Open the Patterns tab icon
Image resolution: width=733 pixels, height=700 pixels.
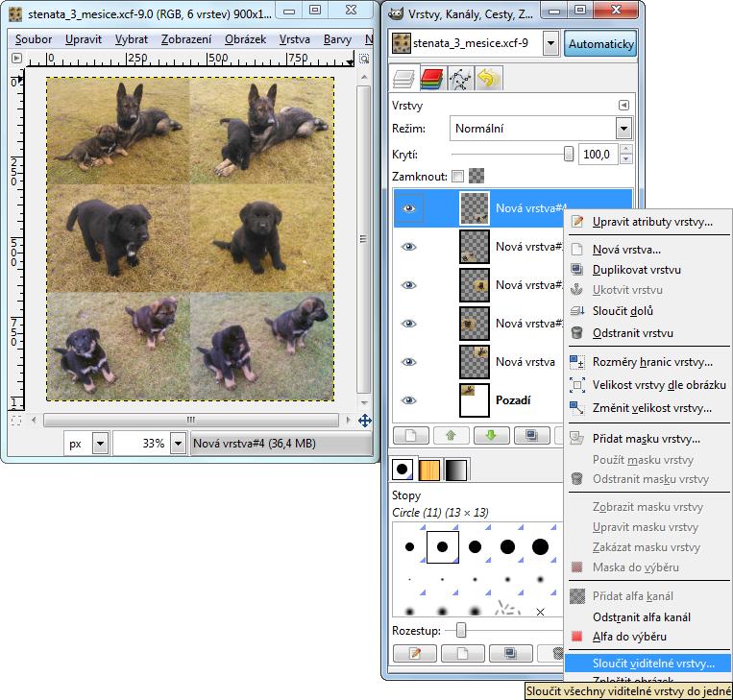coord(429,470)
